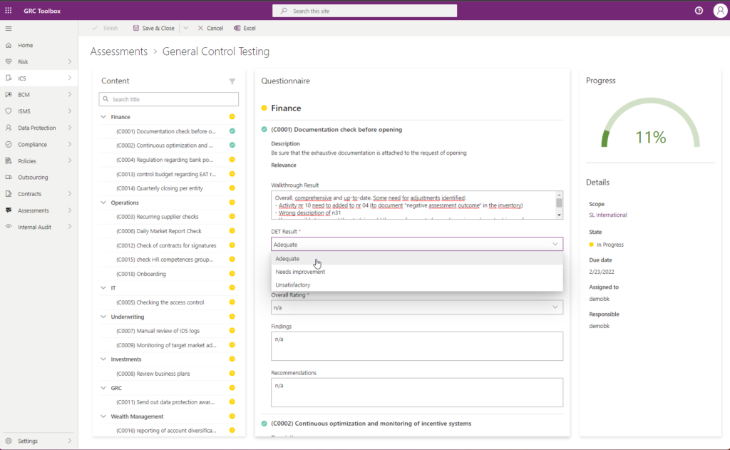This screenshot has width=730, height=450.
Task: Click Cancel in the toolbar
Action: 210,28
